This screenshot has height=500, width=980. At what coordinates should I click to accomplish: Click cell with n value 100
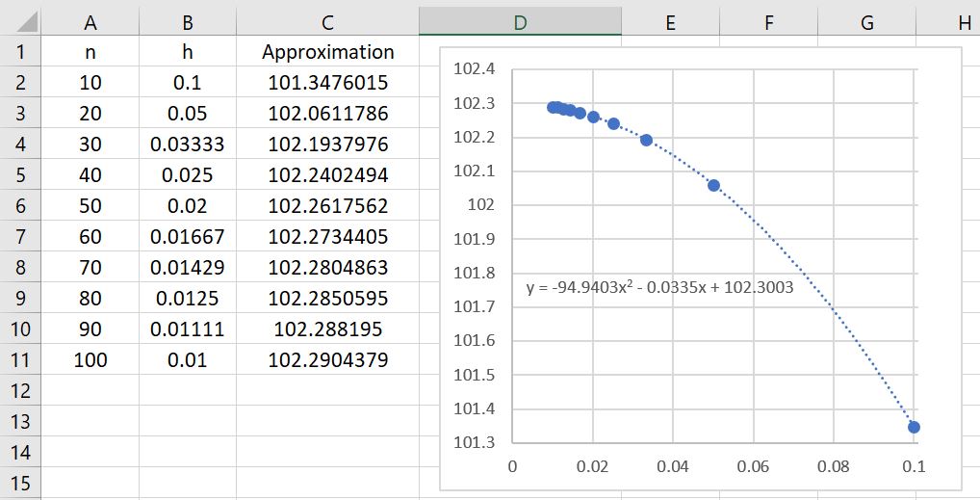click(x=90, y=360)
